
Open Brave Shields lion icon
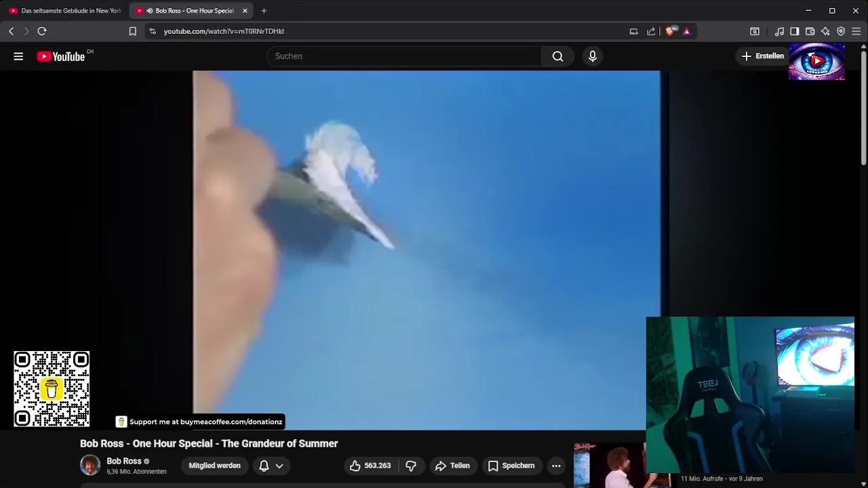click(671, 31)
